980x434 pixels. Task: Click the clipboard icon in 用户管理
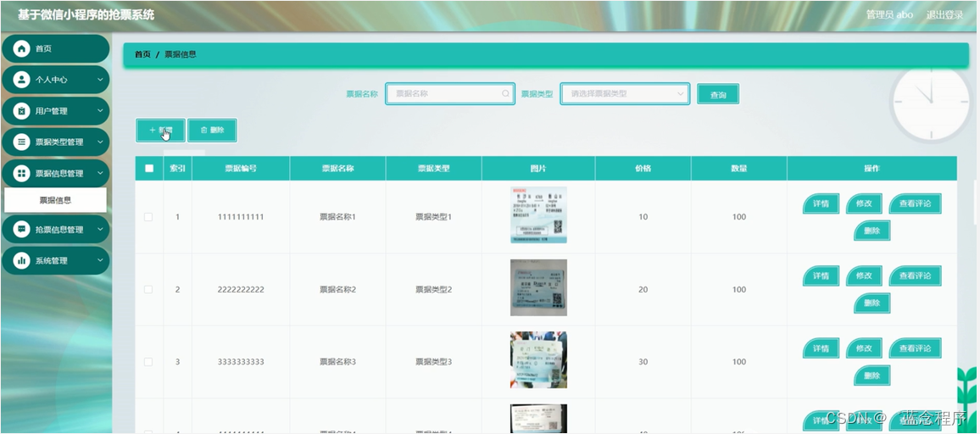point(22,111)
